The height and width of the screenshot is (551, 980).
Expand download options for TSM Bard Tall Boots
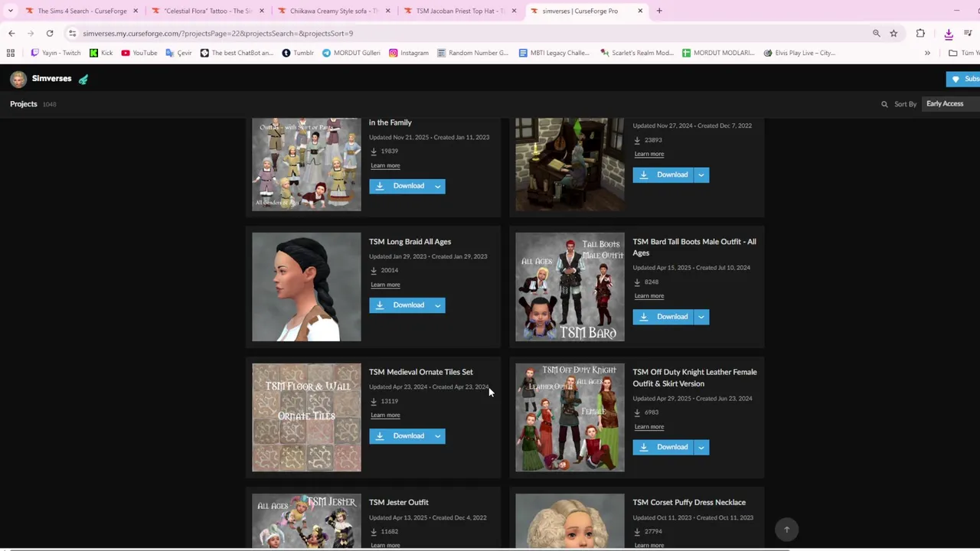[701, 317]
